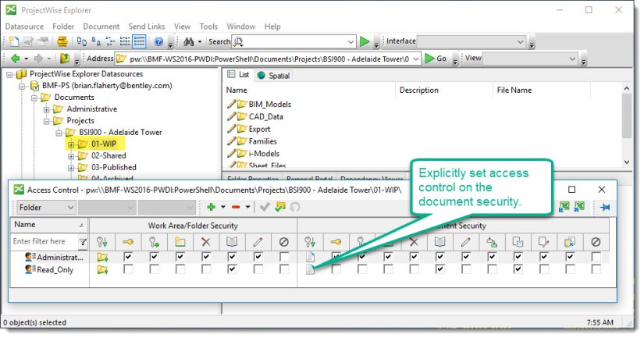Open the Document menu
The image size is (644, 338).
coord(101,26)
